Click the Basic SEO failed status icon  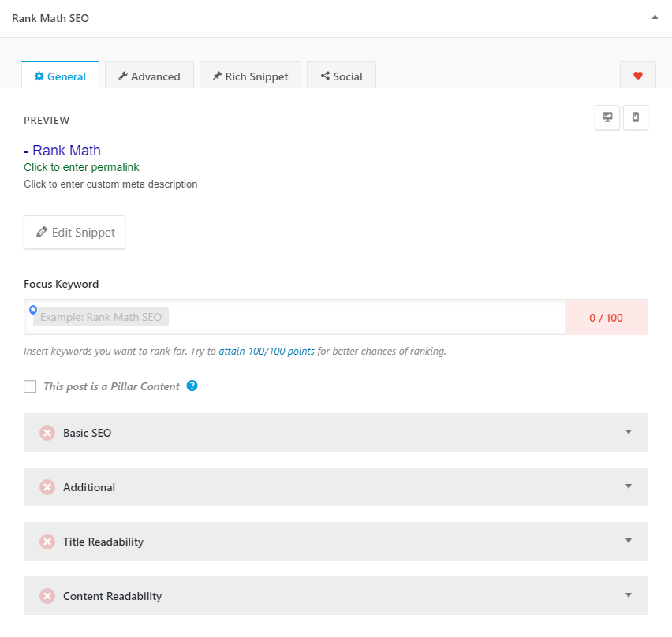[47, 433]
